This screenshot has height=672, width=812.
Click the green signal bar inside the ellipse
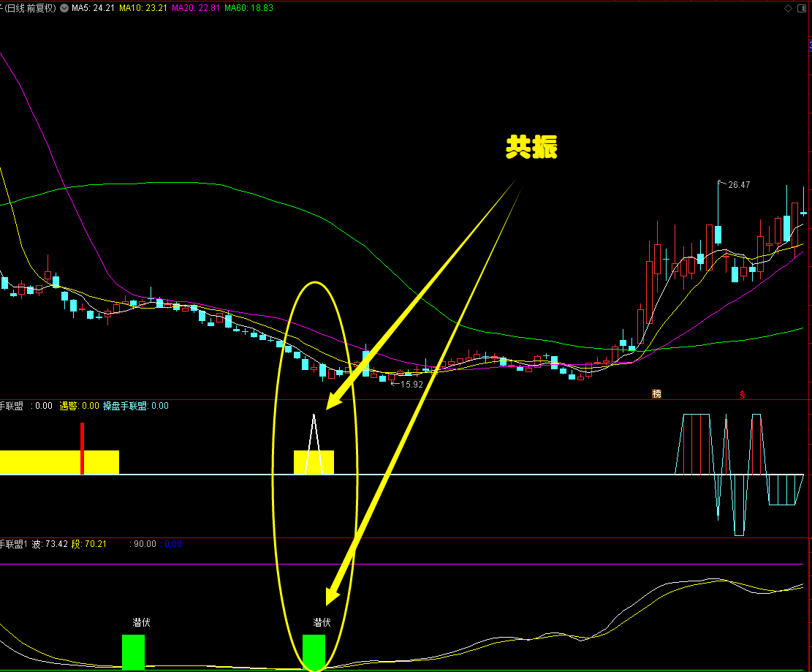coord(314,652)
